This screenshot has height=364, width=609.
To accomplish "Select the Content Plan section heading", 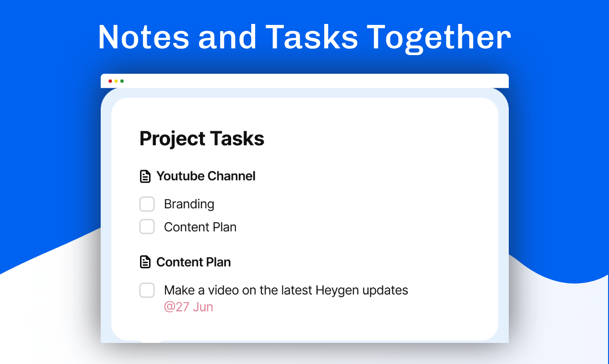I will (194, 262).
